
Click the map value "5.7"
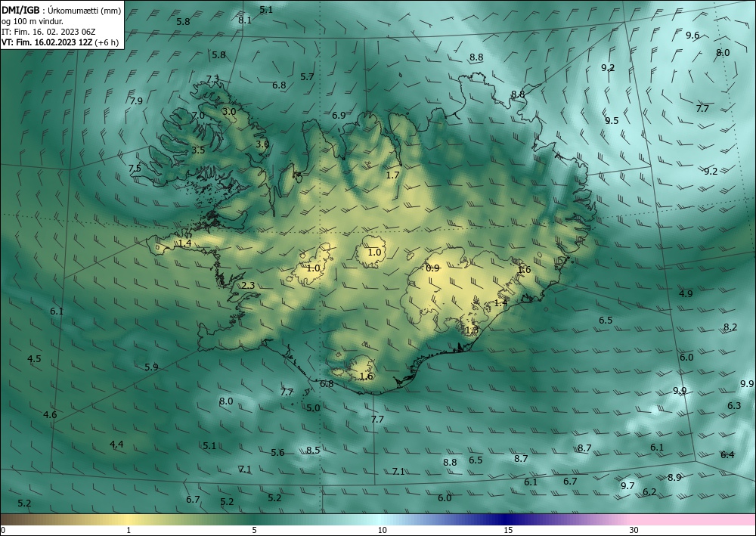(x=307, y=77)
